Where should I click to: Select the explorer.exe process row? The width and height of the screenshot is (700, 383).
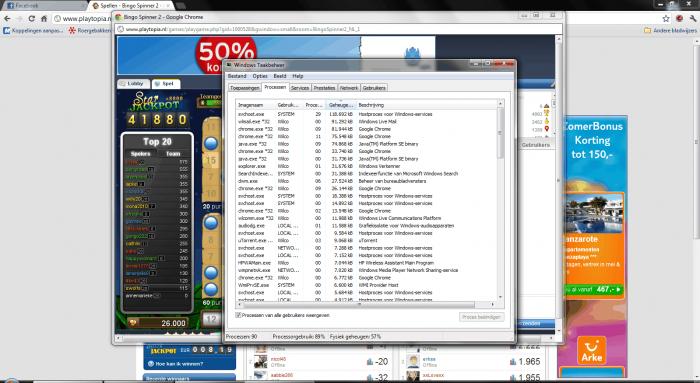click(x=366, y=166)
